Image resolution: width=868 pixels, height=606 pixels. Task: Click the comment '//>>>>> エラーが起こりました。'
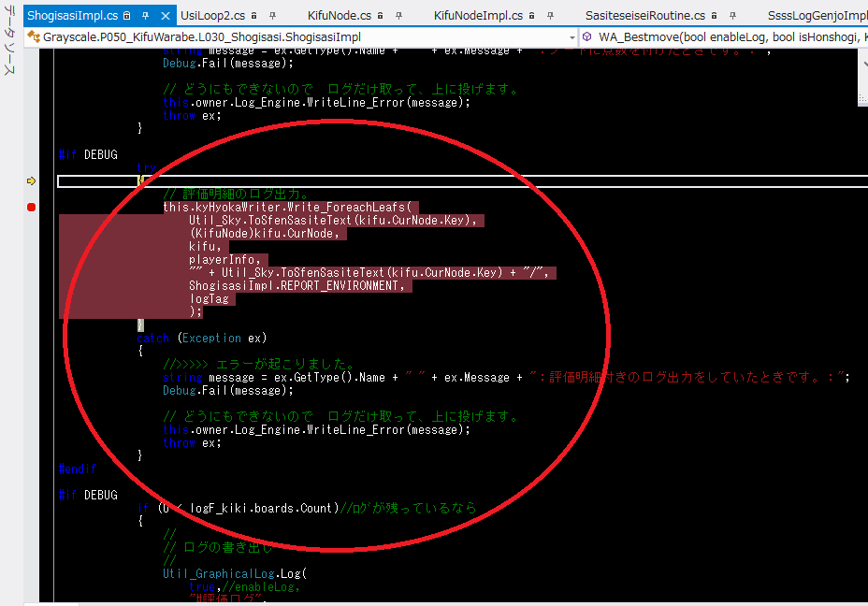(258, 364)
